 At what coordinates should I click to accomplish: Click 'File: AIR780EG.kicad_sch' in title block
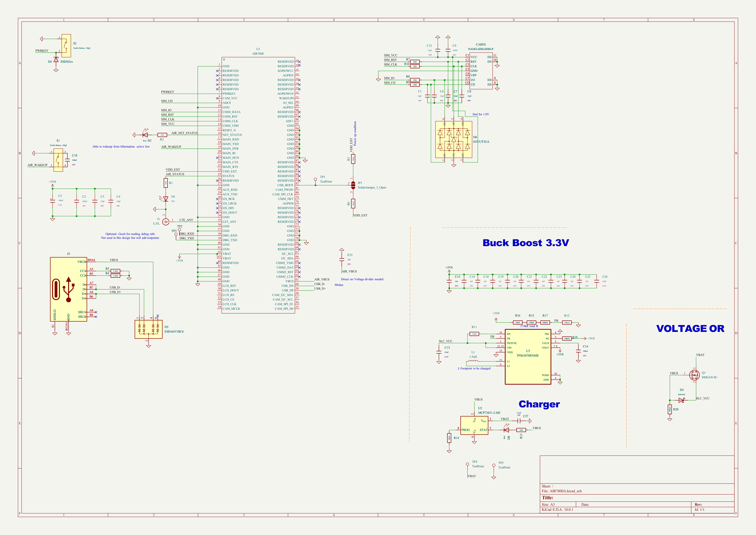coord(561,491)
